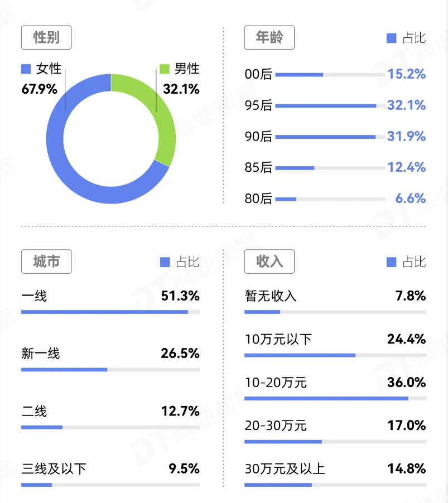Open the 收入 section label
The width and height of the screenshot is (448, 503).
(x=269, y=262)
